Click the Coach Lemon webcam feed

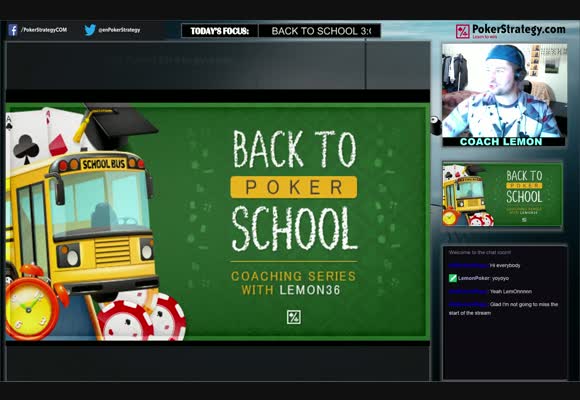click(x=504, y=91)
